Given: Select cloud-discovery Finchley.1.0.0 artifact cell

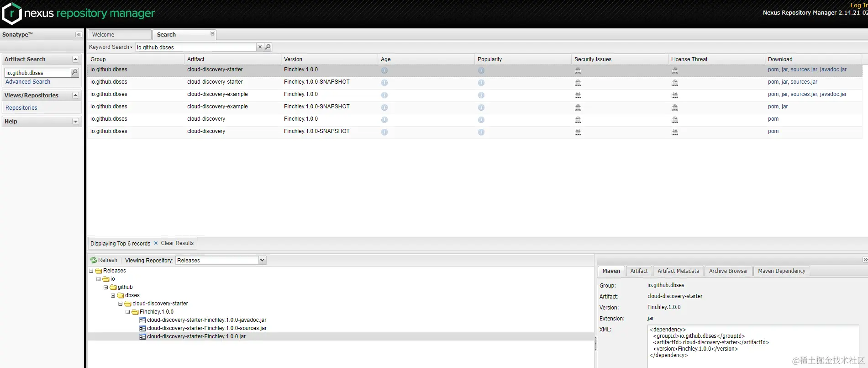Looking at the screenshot, I should click(x=206, y=119).
